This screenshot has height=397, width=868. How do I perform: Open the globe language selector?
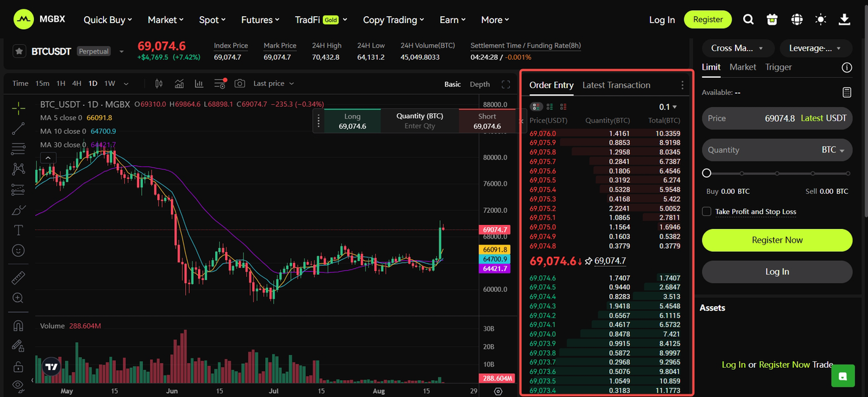coord(797,20)
